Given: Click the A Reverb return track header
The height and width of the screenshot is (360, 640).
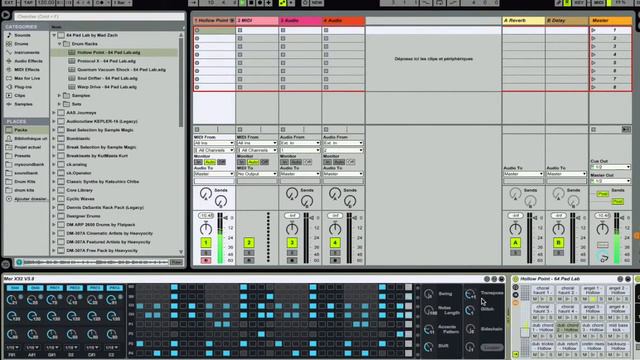Looking at the screenshot, I should point(523,20).
